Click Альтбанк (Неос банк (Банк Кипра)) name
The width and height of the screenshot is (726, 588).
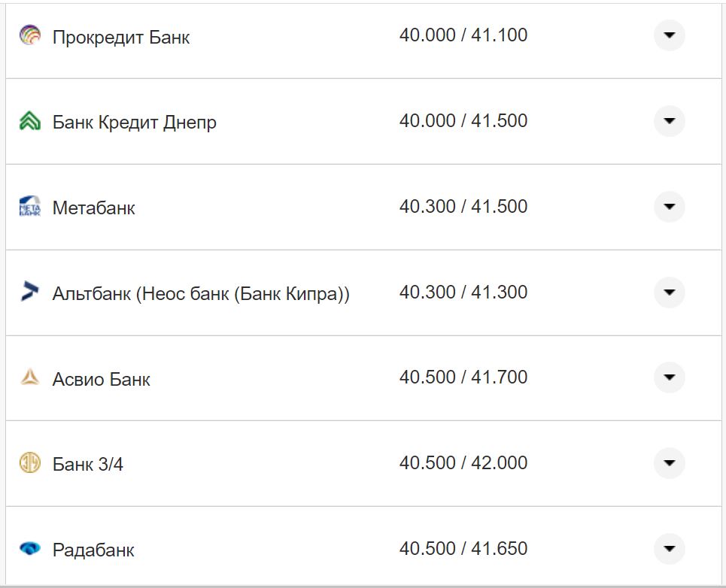coord(201,293)
